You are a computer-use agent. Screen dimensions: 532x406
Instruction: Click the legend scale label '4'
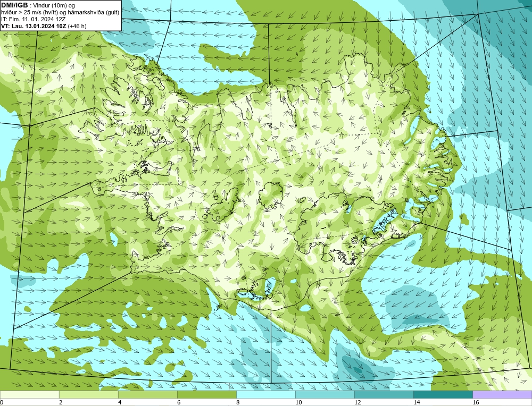(120, 402)
